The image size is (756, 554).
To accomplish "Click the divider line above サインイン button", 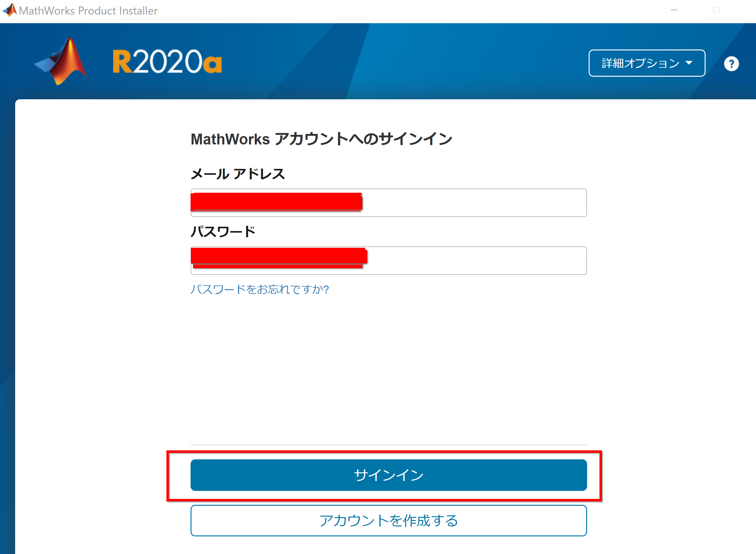I will coord(389,445).
